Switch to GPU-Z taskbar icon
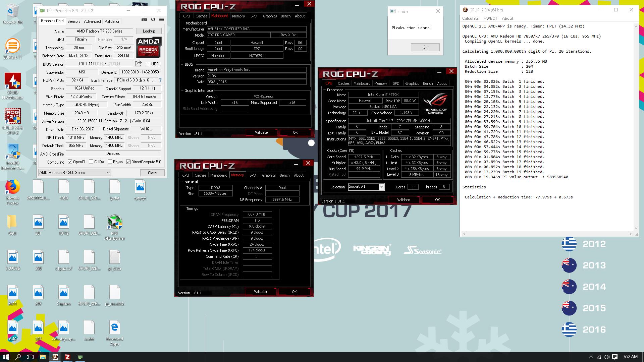644x362 pixels. (x=80, y=357)
